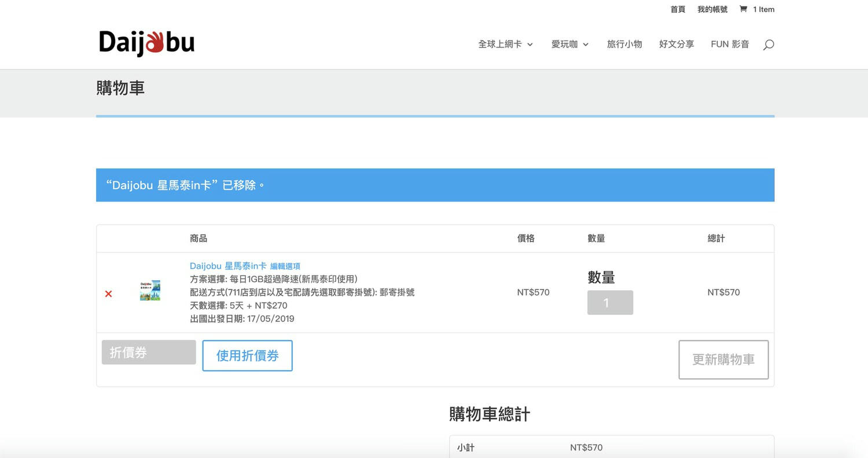Open the 星馬泰in卡 product thumbnail
This screenshot has width=868, height=458.
(150, 291)
